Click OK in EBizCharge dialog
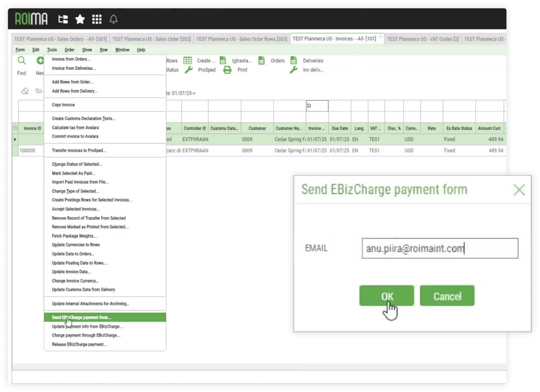This screenshot has width=540, height=392. 387,296
